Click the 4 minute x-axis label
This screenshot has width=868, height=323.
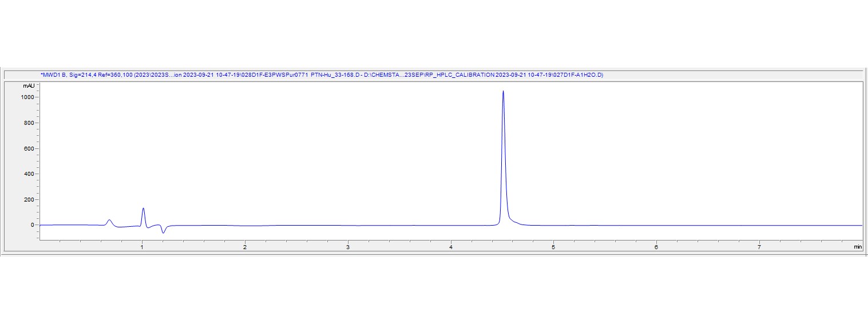tap(451, 247)
